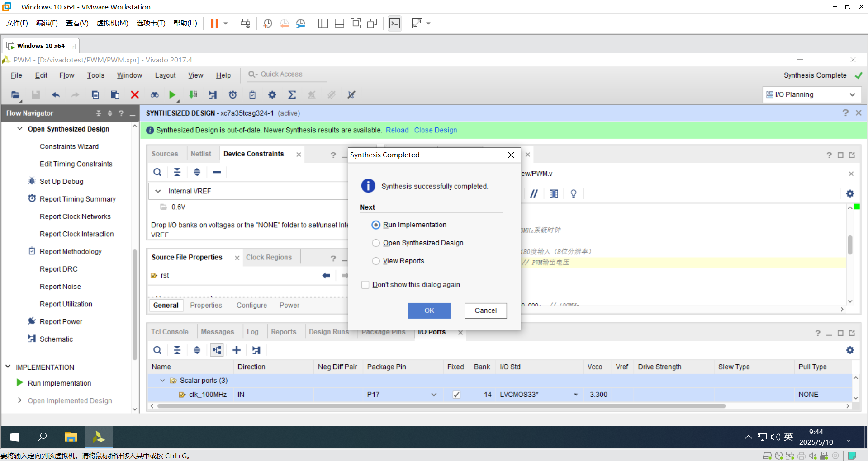Collapse the IMPLEMENTATION section
This screenshot has height=461, width=868.
8,367
